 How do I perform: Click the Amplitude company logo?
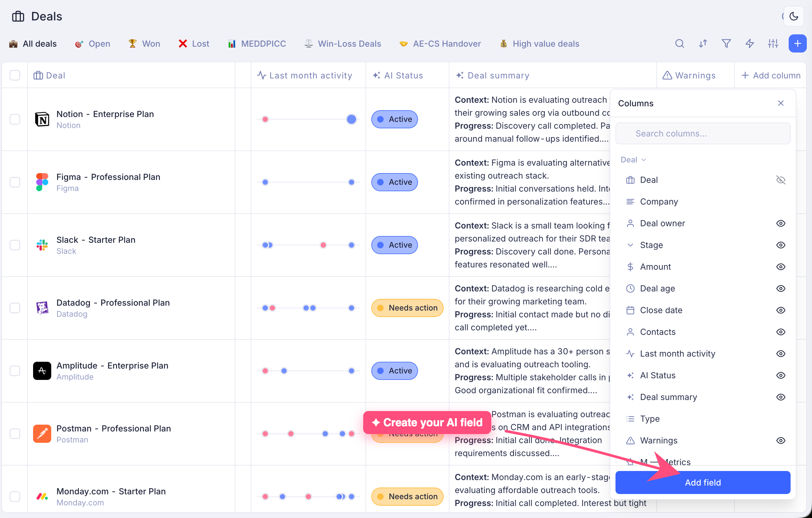[42, 371]
